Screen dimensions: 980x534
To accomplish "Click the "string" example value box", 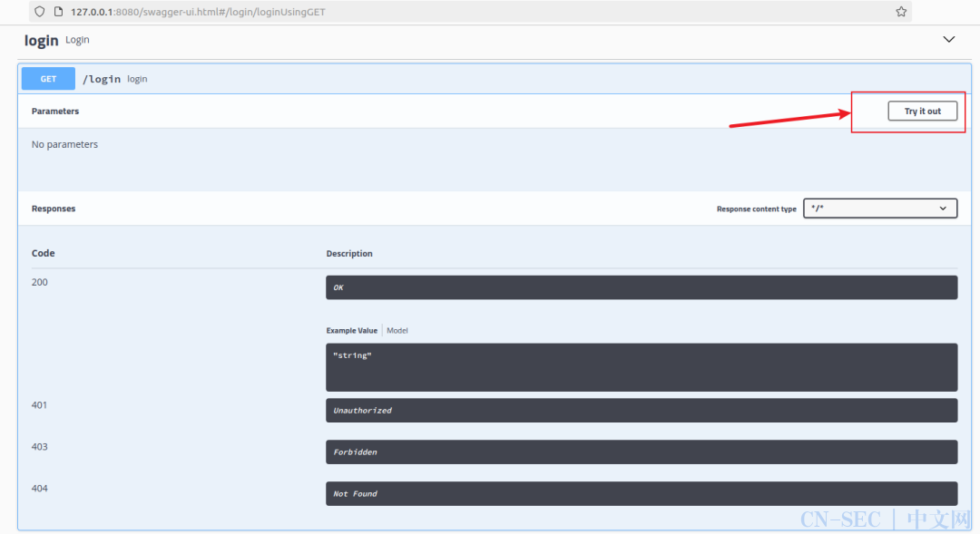I will pyautogui.click(x=642, y=367).
